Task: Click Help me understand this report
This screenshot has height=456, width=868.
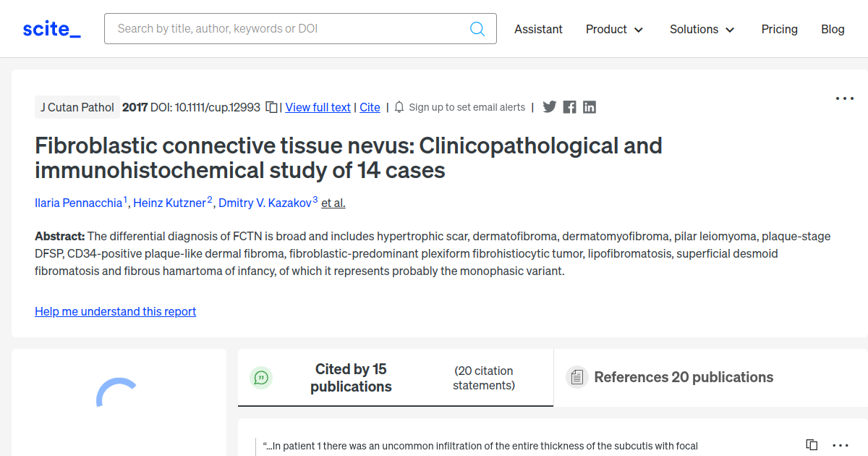Action: (115, 311)
